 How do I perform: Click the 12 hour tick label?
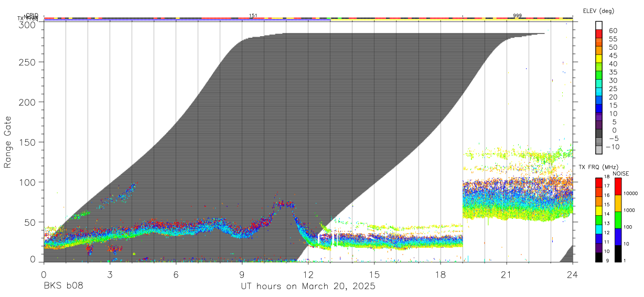click(308, 274)
